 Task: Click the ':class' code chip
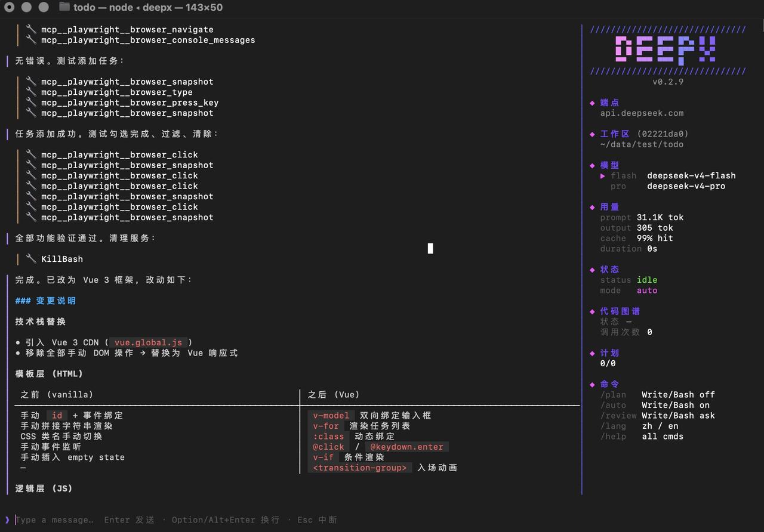pos(329,437)
